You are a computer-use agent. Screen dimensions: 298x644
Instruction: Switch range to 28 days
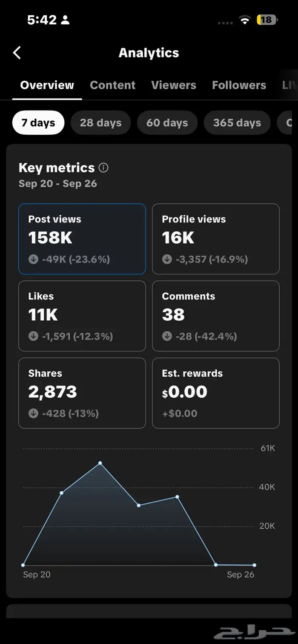pyautogui.click(x=100, y=123)
